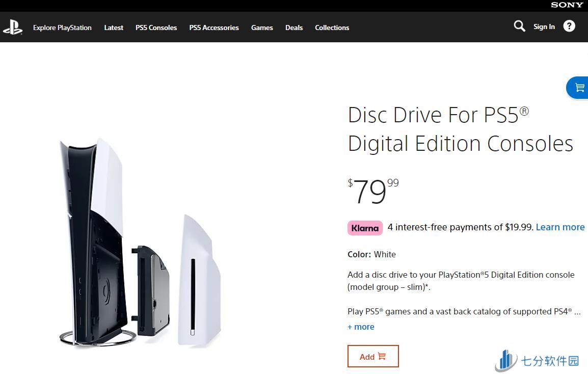Click the PlayStation logo icon

[x=13, y=27]
